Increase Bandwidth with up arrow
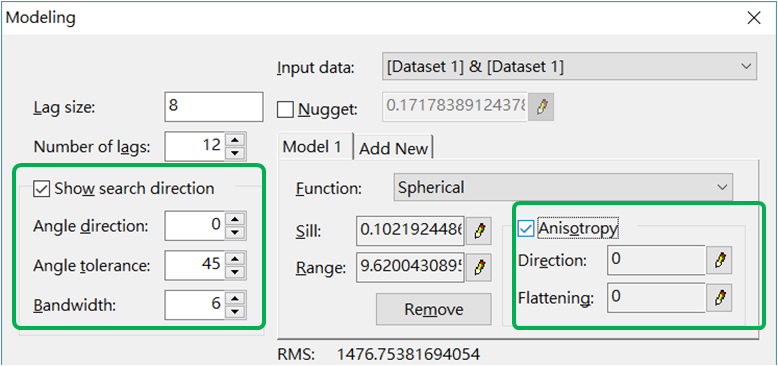778x366 pixels. pyautogui.click(x=235, y=298)
